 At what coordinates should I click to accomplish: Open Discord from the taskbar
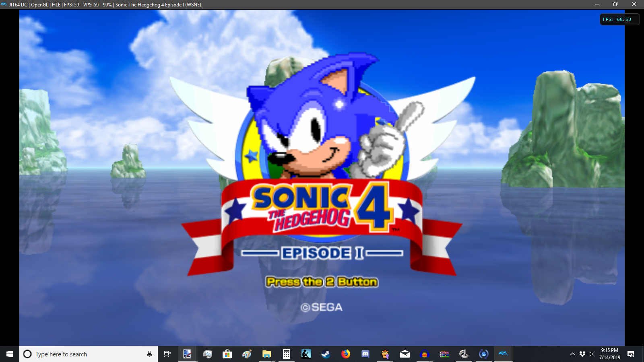(x=365, y=354)
